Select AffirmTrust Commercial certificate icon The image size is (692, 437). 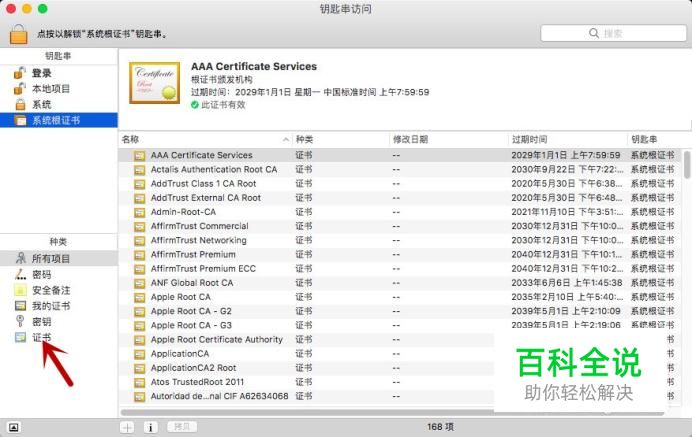139,226
